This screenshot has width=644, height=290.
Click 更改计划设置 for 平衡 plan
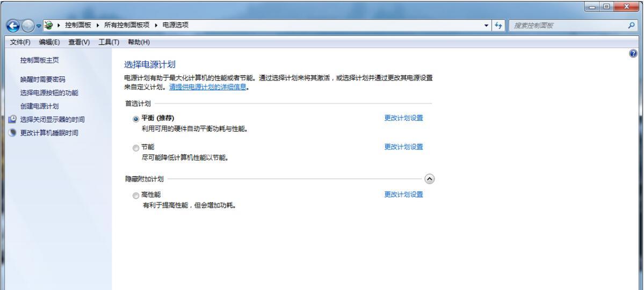click(404, 118)
